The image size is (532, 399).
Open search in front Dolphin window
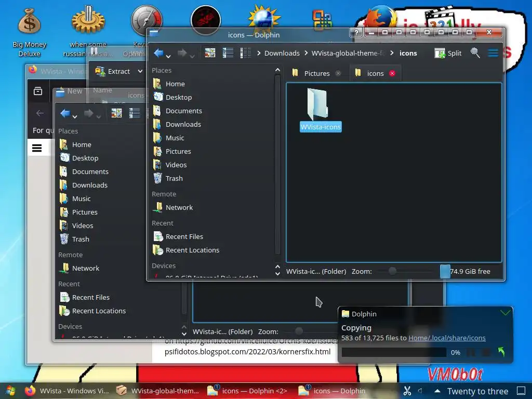(x=475, y=53)
